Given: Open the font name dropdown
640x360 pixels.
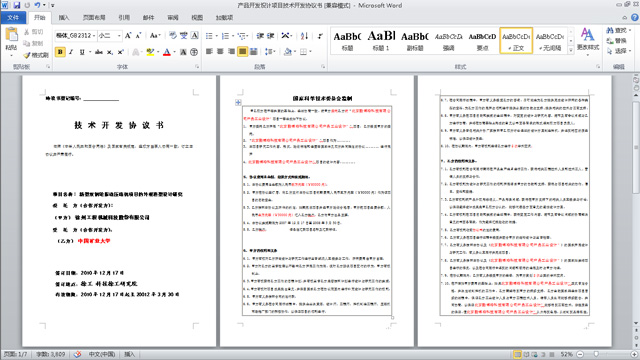Looking at the screenshot, I should click(x=94, y=36).
